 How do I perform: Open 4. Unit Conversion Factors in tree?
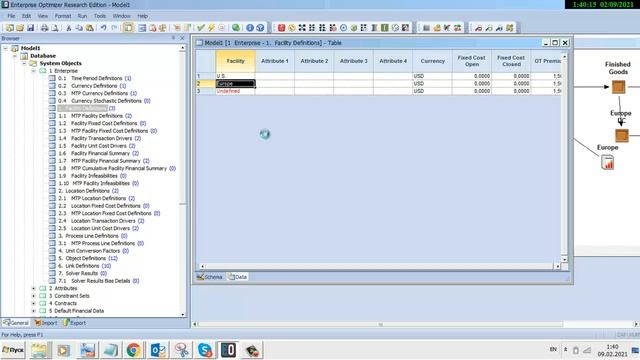point(93,251)
